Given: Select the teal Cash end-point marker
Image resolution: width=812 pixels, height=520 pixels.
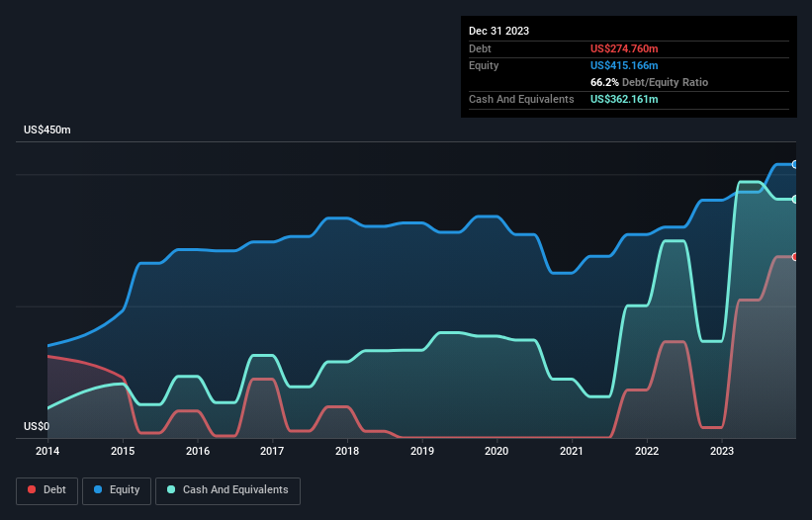Looking at the screenshot, I should click(x=795, y=200).
